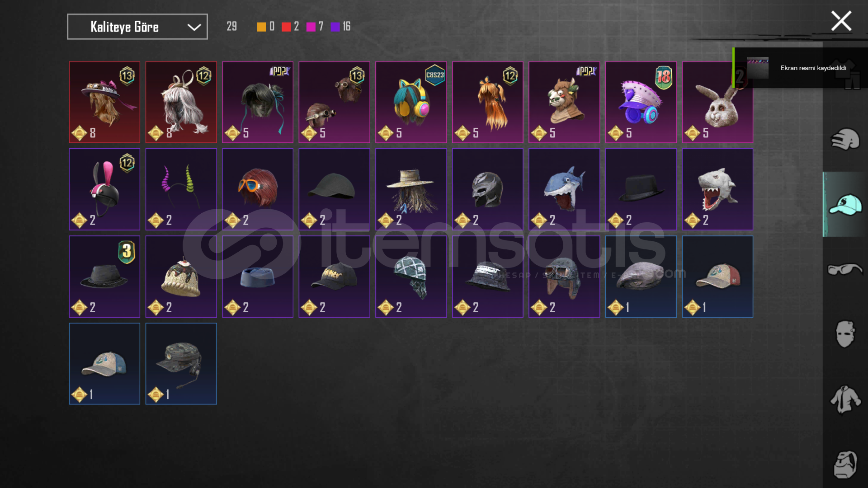The height and width of the screenshot is (488, 868).
Task: Filter by the orange quality swatch
Action: click(262, 27)
